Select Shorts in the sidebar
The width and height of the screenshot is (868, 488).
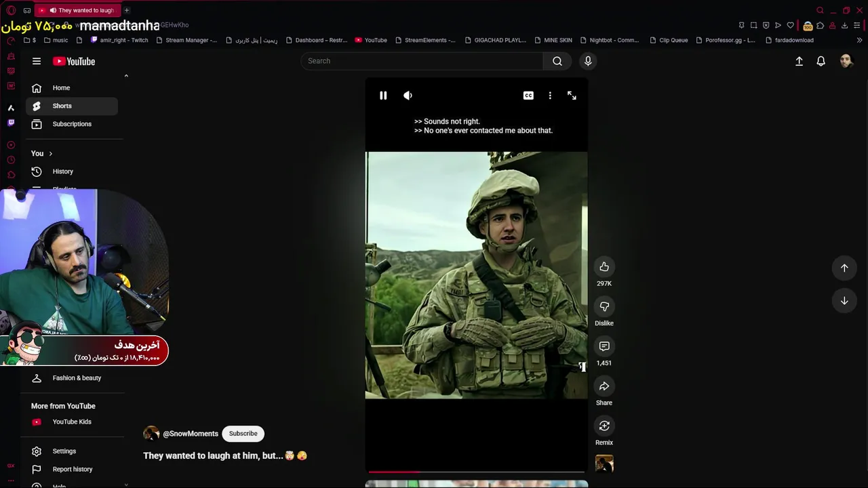pos(72,106)
